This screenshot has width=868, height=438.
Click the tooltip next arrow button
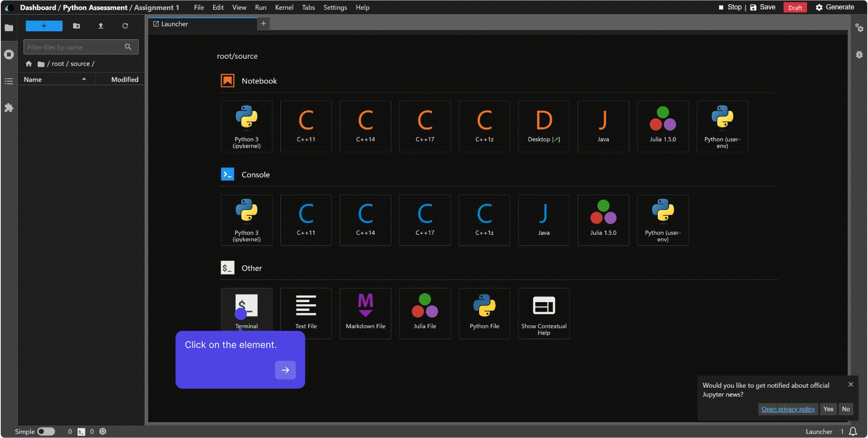tap(285, 370)
